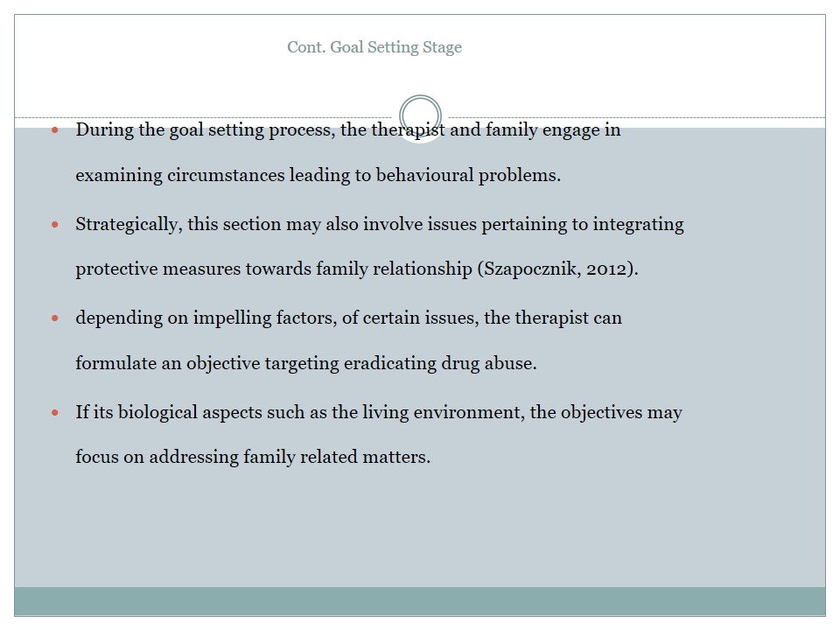Image resolution: width=840 pixels, height=630 pixels.
Task: Click the line starting "If its biological aspects"
Action: (378, 412)
